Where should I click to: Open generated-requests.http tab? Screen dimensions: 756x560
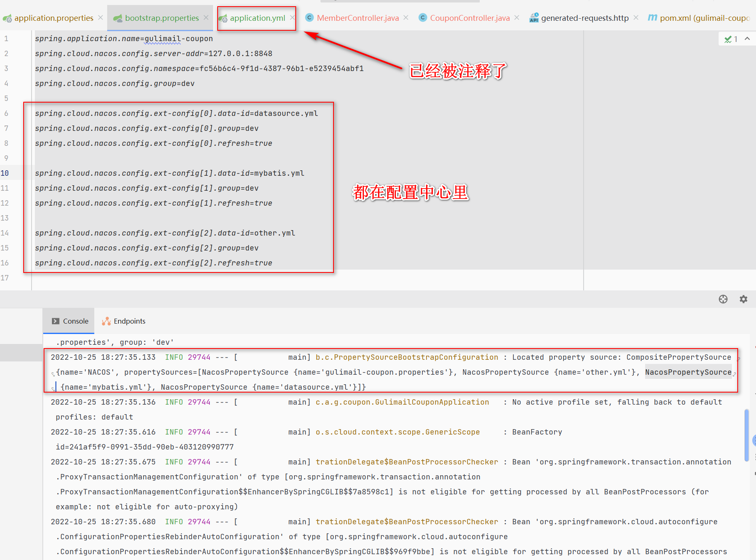585,18
